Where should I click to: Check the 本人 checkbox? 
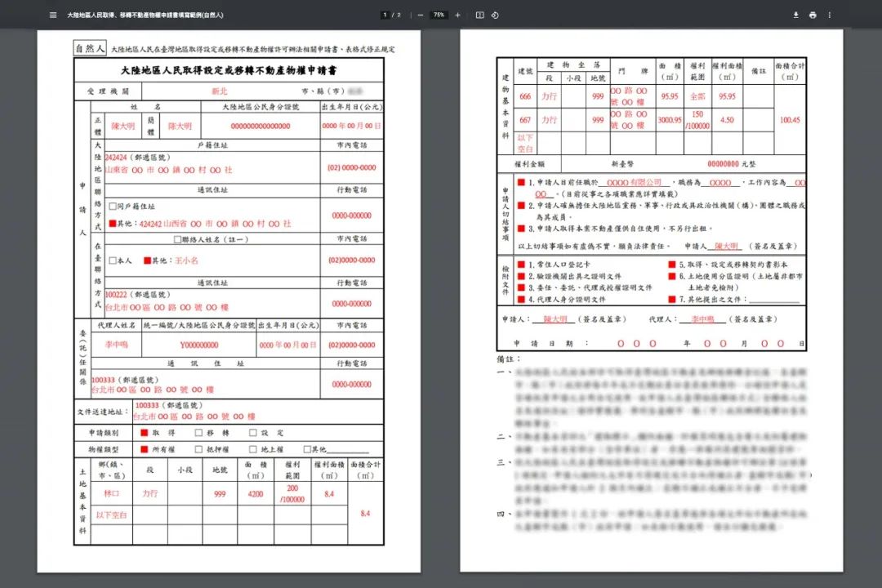click(113, 261)
